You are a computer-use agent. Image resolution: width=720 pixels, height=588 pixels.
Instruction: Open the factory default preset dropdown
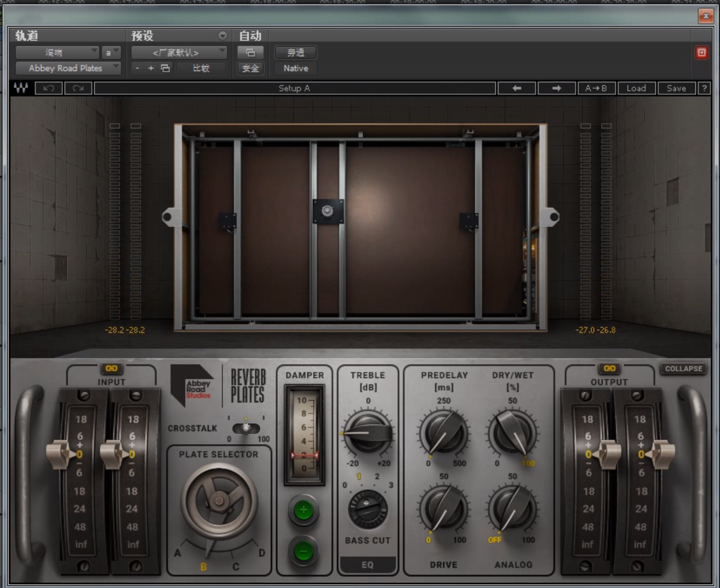tap(179, 53)
